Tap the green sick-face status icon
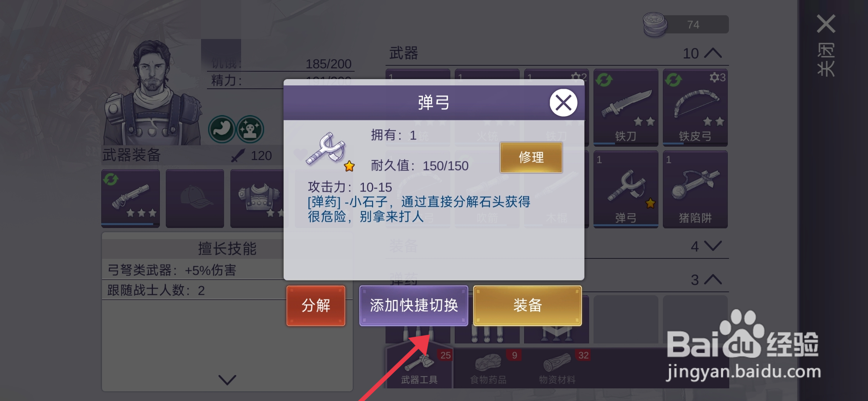The image size is (868, 401). pyautogui.click(x=250, y=129)
